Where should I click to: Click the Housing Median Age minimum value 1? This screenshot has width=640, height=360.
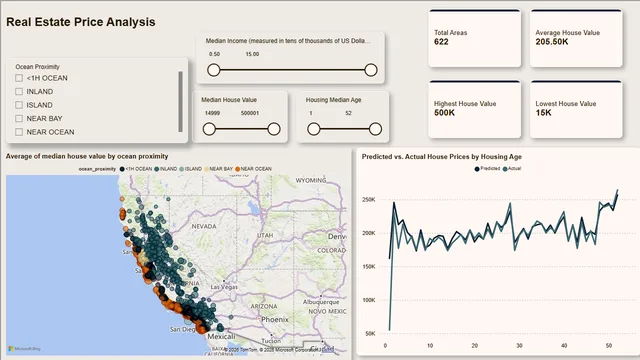point(311,113)
